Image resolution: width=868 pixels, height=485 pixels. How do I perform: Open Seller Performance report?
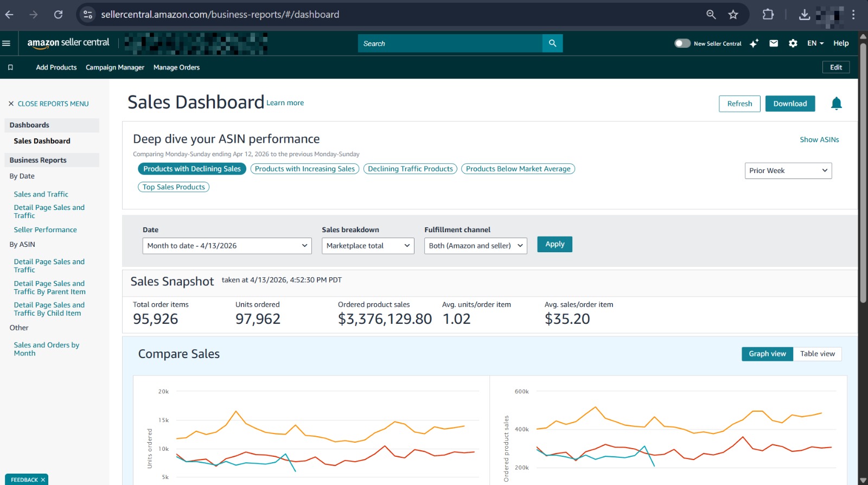click(45, 230)
